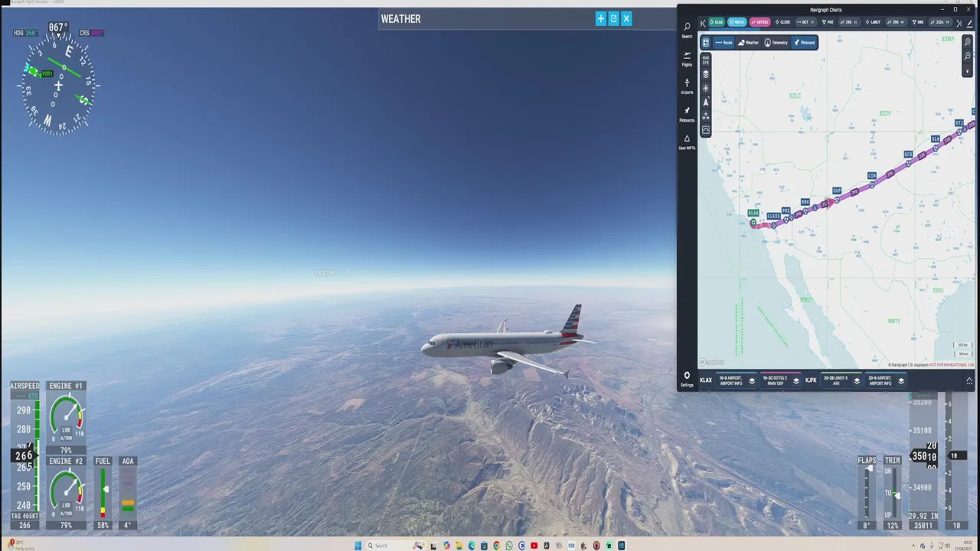This screenshot has width=980, height=551.
Task: Click the KJFK label in bottom chart bar
Action: coord(811,380)
